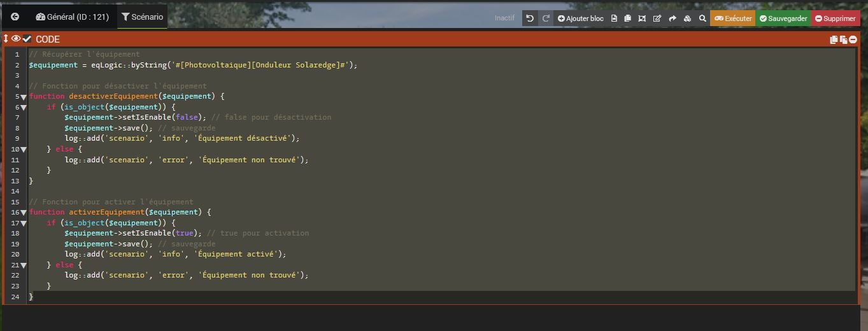Undo the last scenario change
868x331 pixels.
tap(530, 18)
